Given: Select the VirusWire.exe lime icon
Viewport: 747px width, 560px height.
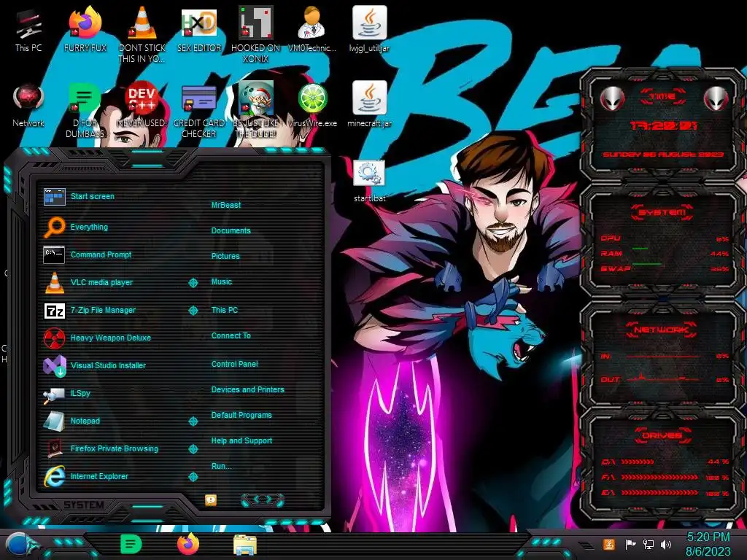Looking at the screenshot, I should [312, 105].
